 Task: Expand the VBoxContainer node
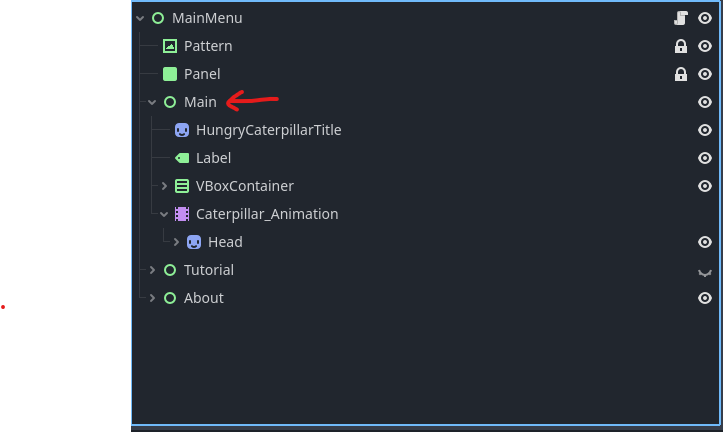164,186
